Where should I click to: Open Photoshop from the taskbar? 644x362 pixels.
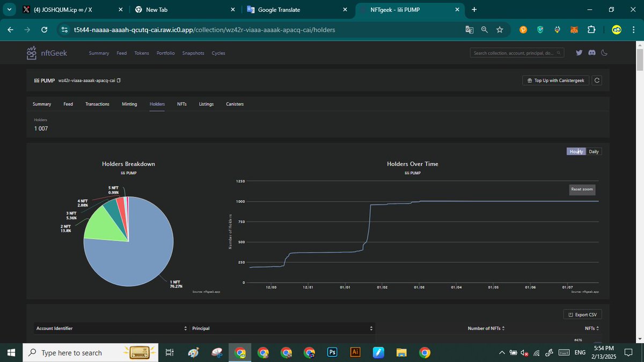pos(332,352)
